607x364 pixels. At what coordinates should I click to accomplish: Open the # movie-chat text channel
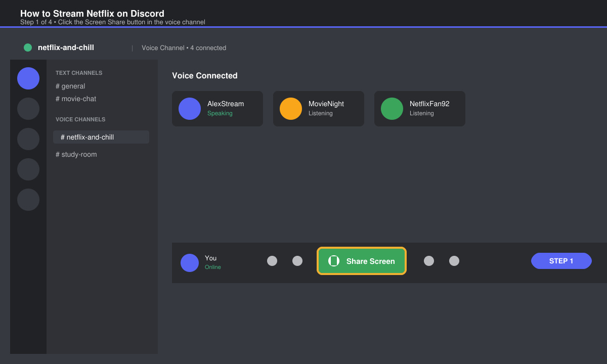coord(76,99)
